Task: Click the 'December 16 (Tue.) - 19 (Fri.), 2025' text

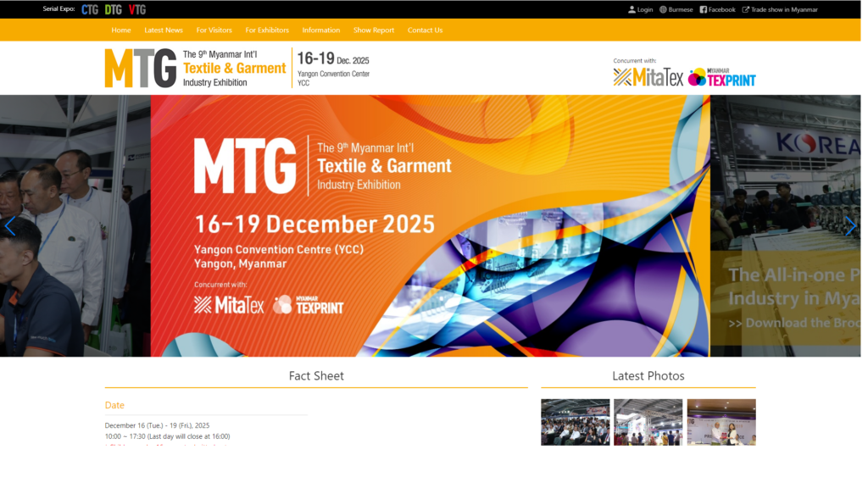Action: 157,425
